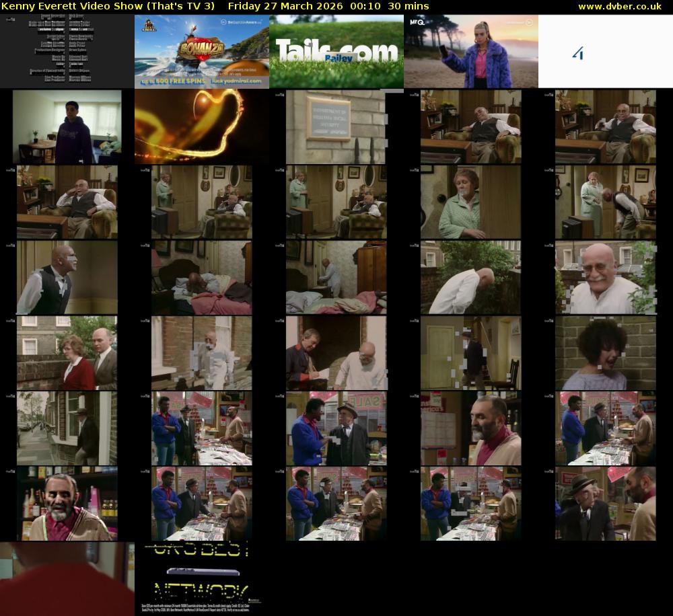Open the thumbnail of man signing a clipboard

336,353
